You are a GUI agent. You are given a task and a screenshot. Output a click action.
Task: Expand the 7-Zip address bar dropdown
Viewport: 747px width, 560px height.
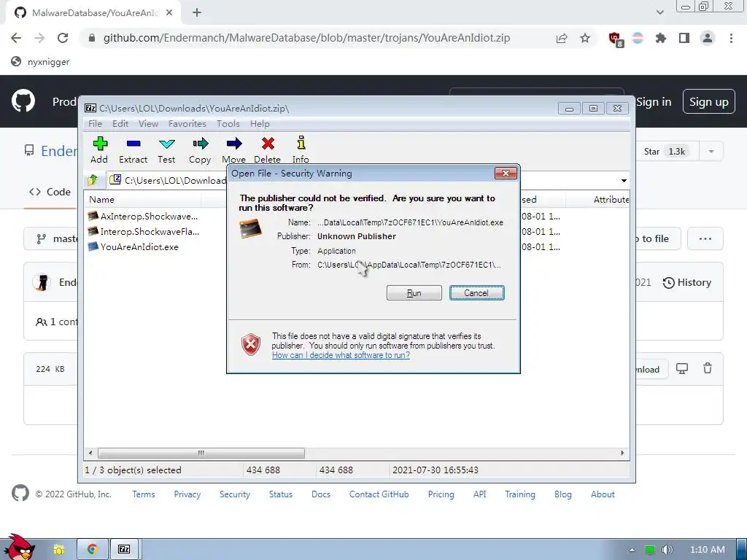click(x=624, y=181)
